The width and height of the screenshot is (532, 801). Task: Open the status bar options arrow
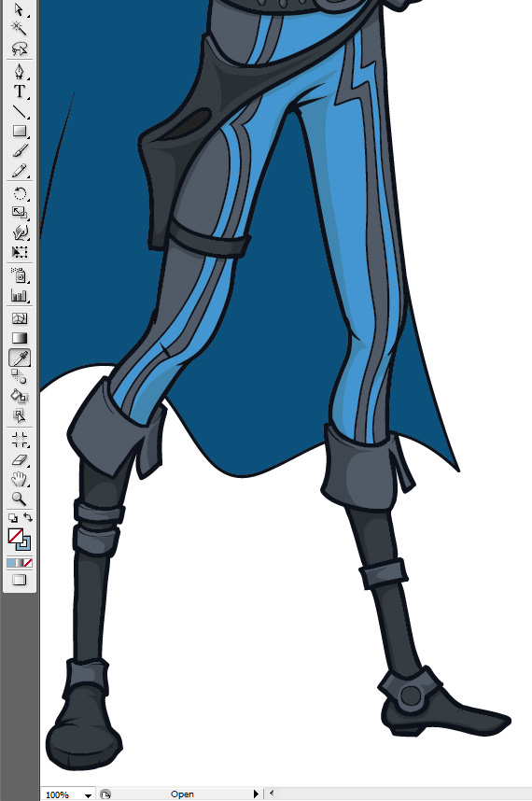pos(256,794)
